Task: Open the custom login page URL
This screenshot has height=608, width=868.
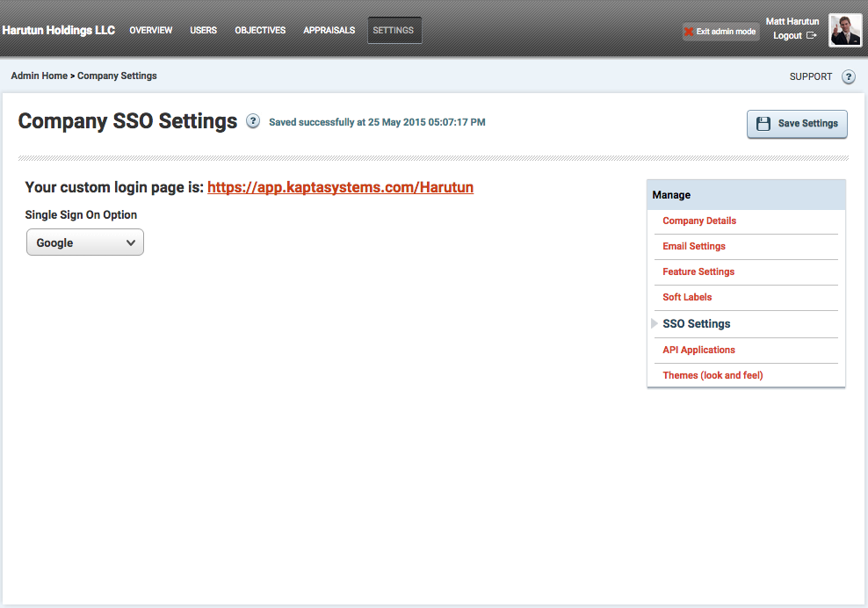Action: (341, 187)
